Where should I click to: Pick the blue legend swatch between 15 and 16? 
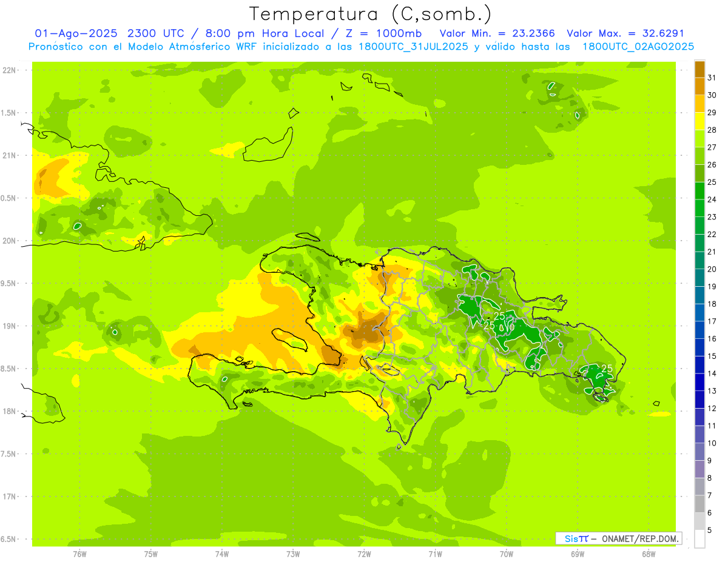(699, 347)
